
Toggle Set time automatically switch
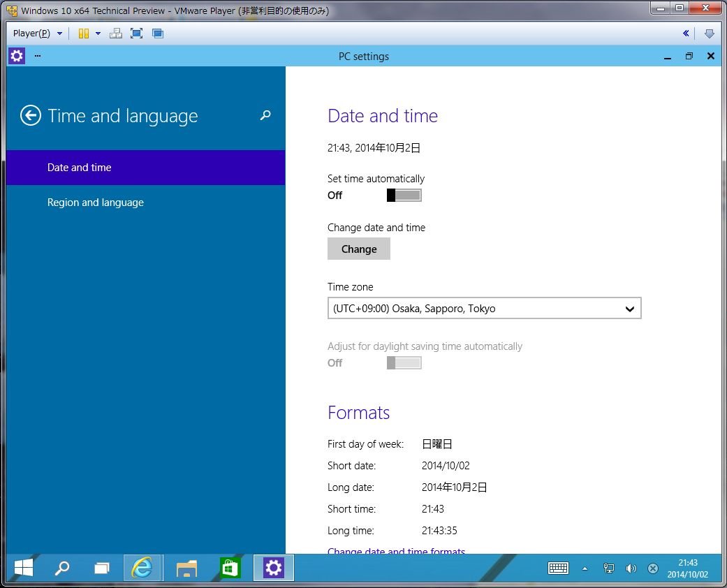point(404,196)
